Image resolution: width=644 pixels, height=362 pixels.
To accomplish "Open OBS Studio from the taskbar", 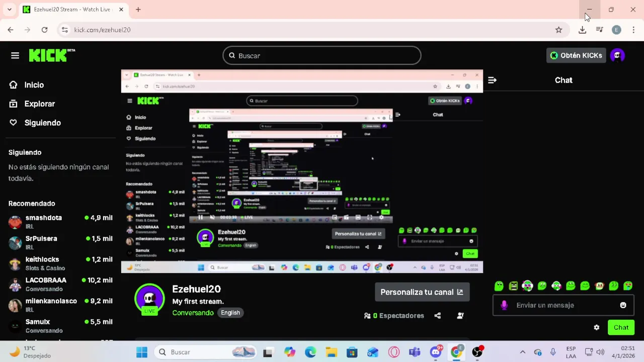I will (477, 352).
